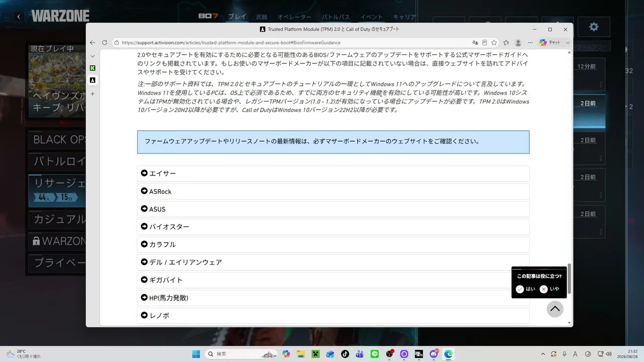Image resolution: width=644 pixels, height=362 pixels.
Task: Open the Windows Start menu
Action: click(196, 354)
